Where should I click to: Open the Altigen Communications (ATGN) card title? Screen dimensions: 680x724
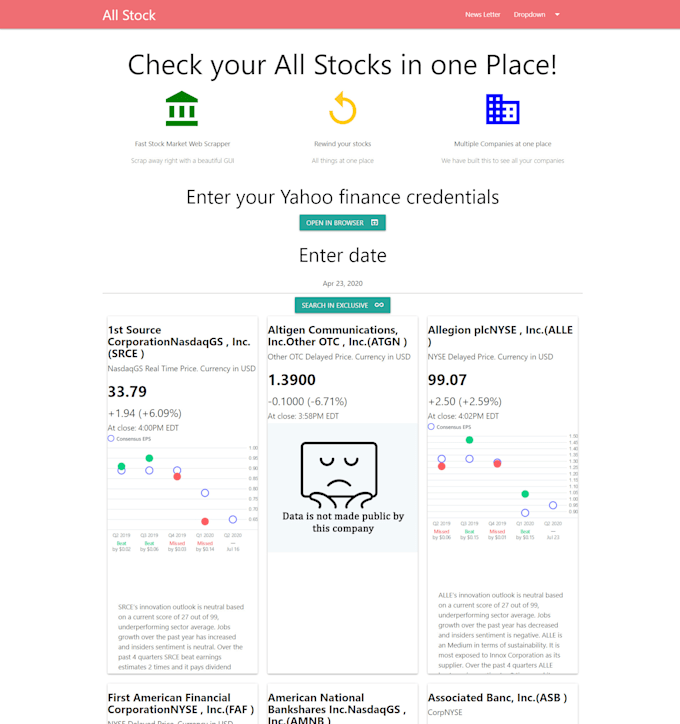point(337,336)
